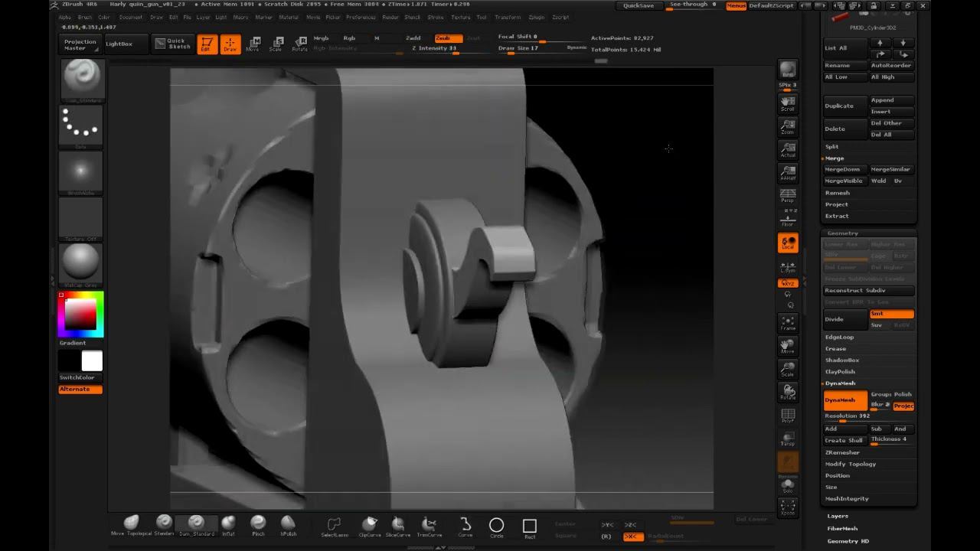The height and width of the screenshot is (551, 980).
Task: Open the brush Alpha selector
Action: 81,173
